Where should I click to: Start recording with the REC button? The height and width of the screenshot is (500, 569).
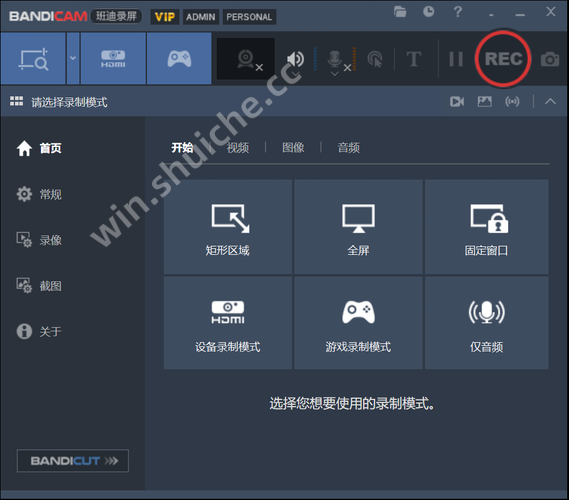[x=503, y=59]
